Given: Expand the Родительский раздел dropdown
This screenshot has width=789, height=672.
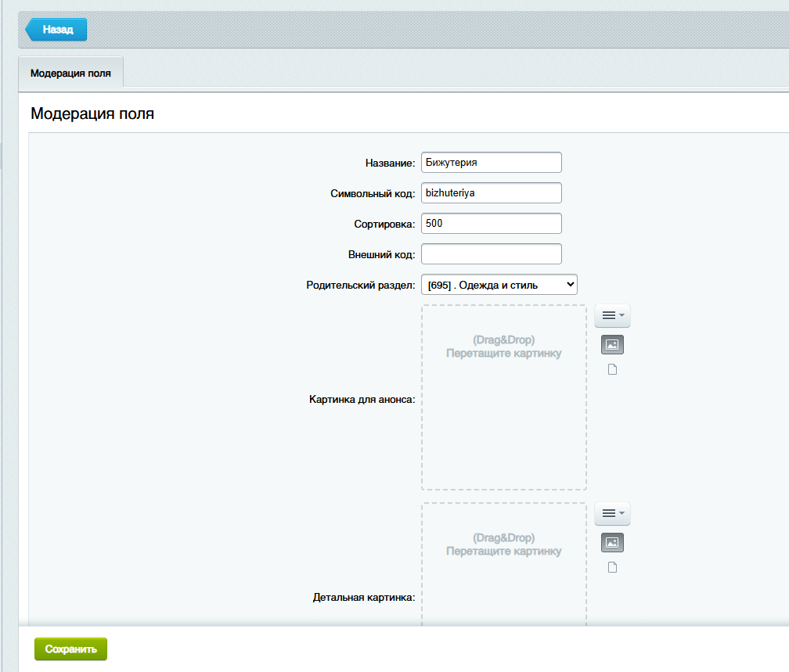Looking at the screenshot, I should pos(499,285).
